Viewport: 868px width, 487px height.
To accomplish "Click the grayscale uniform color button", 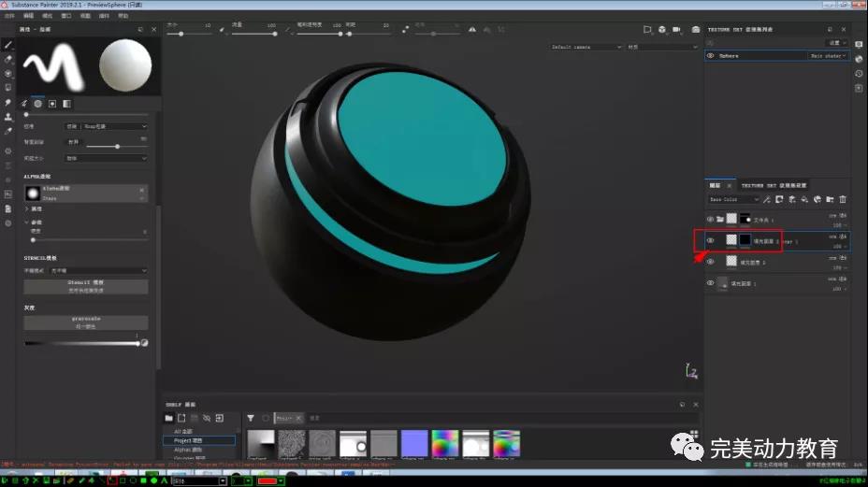I will pos(85,322).
